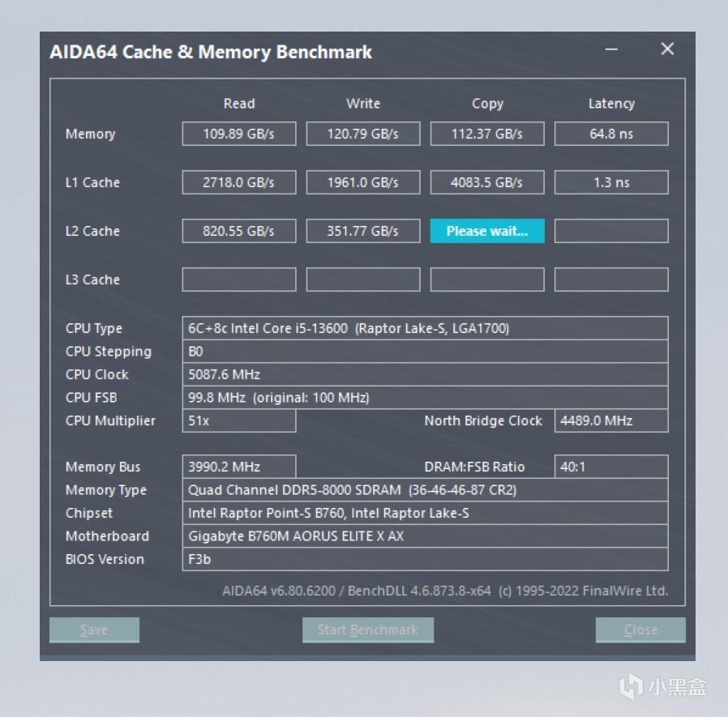The image size is (728, 717).
Task: Select the L1 Cache Copy value 4083.5 GB/s
Action: [x=487, y=182]
